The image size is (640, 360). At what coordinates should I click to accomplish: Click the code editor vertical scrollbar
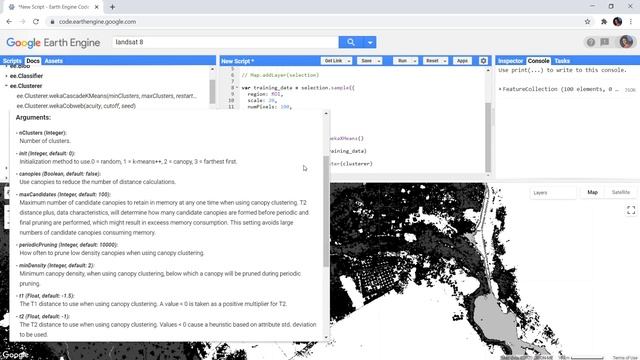pos(488,137)
